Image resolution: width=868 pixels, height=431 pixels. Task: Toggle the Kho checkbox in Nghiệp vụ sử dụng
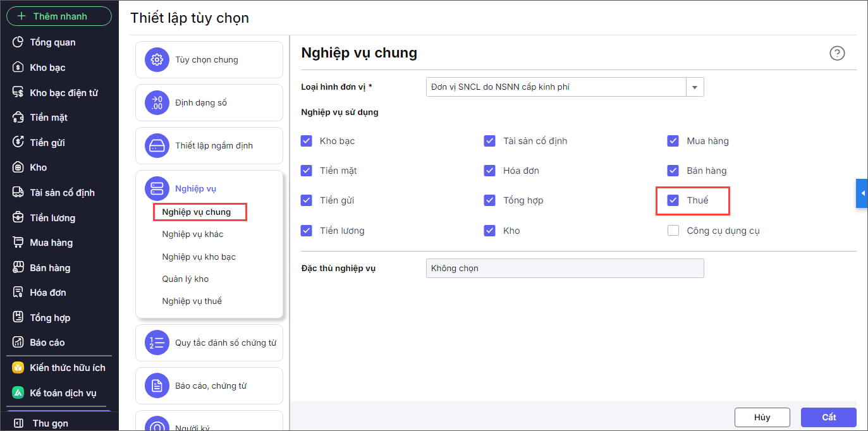(x=489, y=231)
